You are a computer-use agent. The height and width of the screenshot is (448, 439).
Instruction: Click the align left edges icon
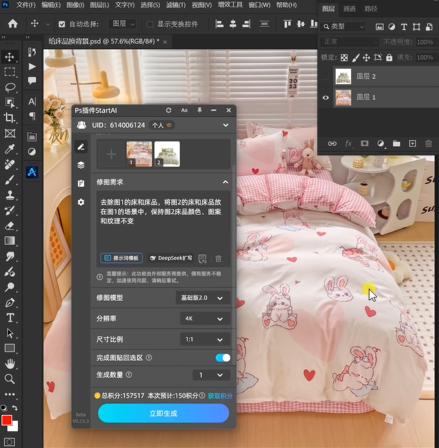(219, 24)
